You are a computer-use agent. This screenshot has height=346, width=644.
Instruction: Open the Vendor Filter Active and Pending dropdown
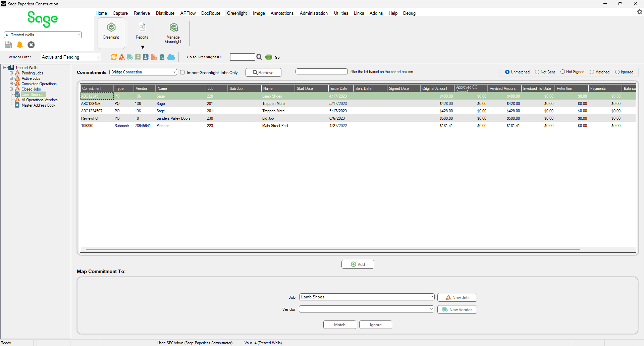[71, 57]
